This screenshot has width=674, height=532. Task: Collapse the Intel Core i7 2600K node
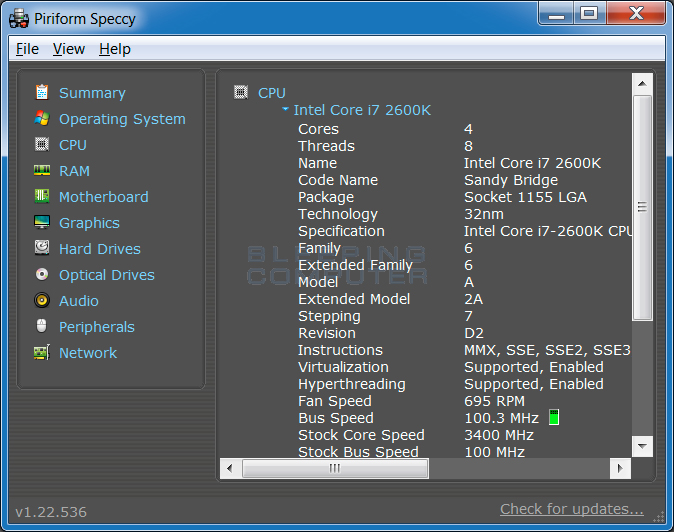click(x=285, y=111)
